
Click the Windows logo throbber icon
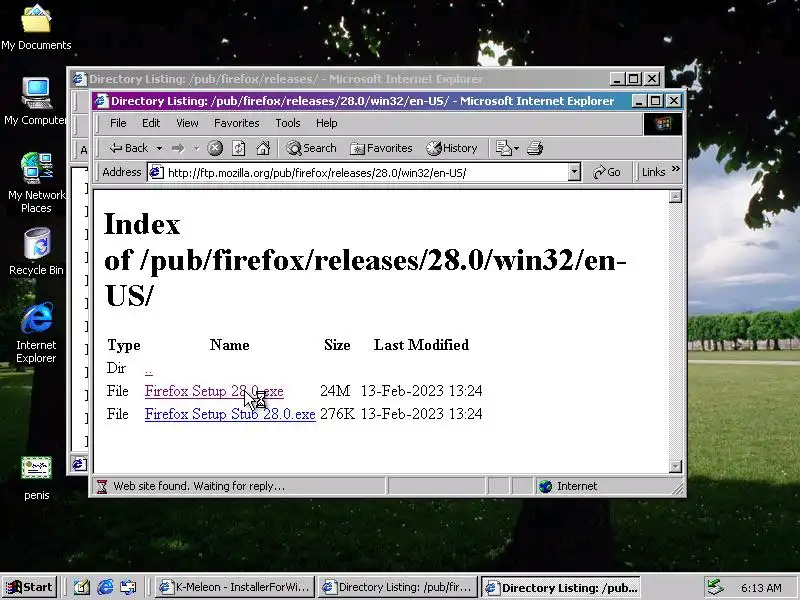pyautogui.click(x=663, y=123)
